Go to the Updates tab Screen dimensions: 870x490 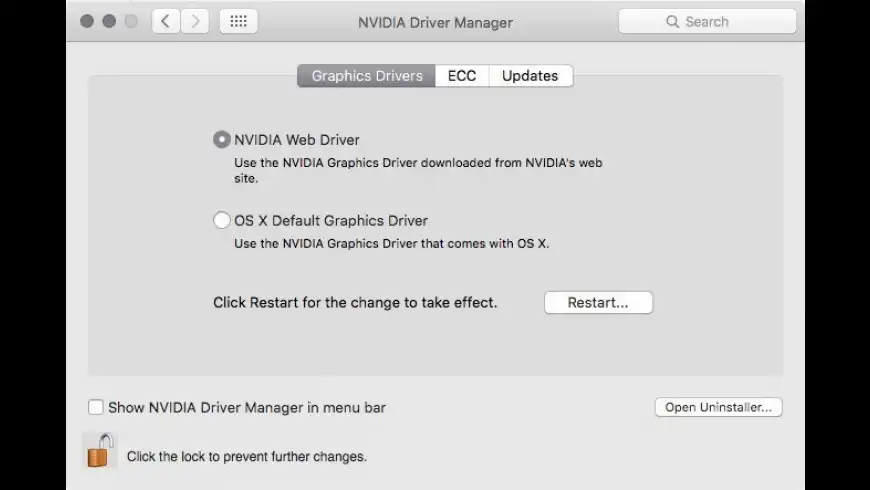(x=530, y=76)
